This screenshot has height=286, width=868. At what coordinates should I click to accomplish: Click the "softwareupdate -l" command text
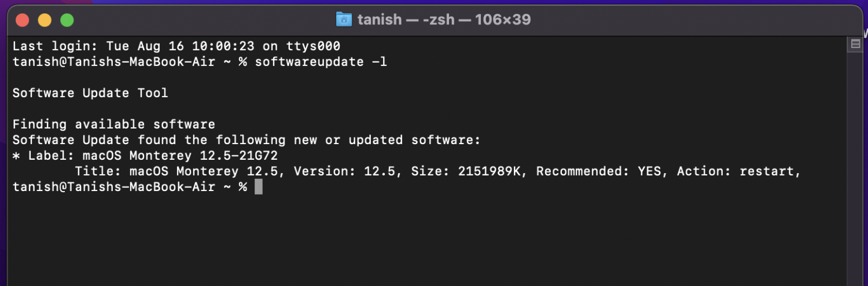[321, 62]
